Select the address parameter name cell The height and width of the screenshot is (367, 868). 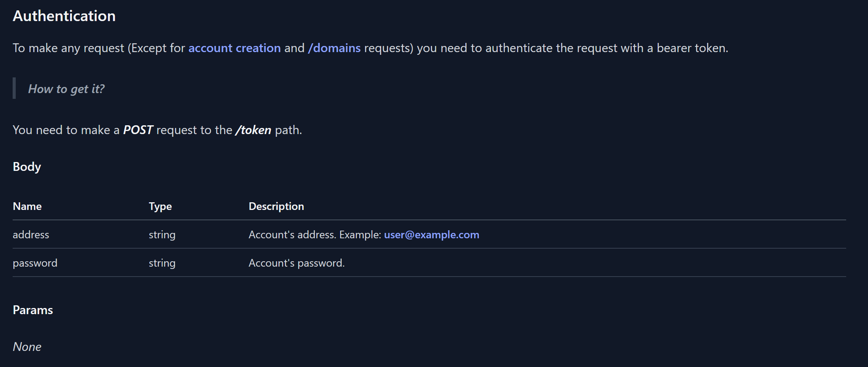[31, 234]
